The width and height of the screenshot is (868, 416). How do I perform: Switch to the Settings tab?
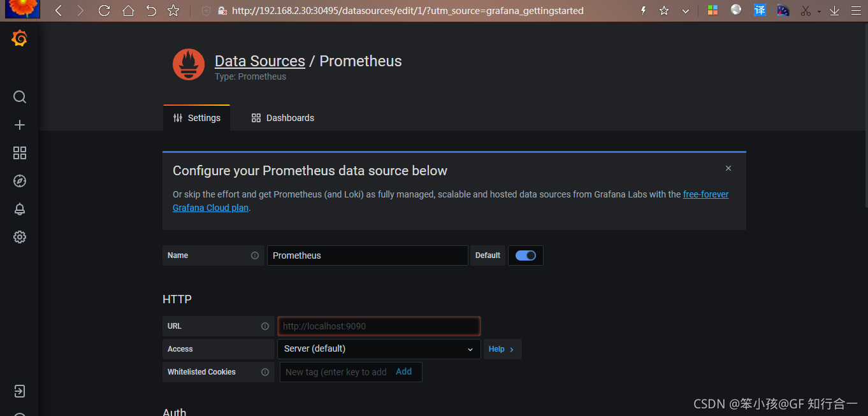197,118
